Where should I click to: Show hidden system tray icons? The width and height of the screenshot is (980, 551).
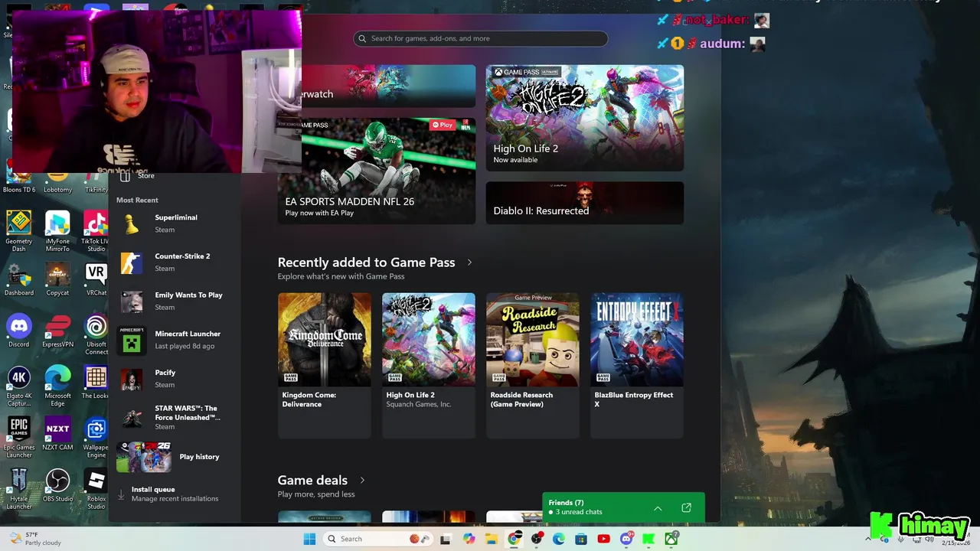(868, 539)
